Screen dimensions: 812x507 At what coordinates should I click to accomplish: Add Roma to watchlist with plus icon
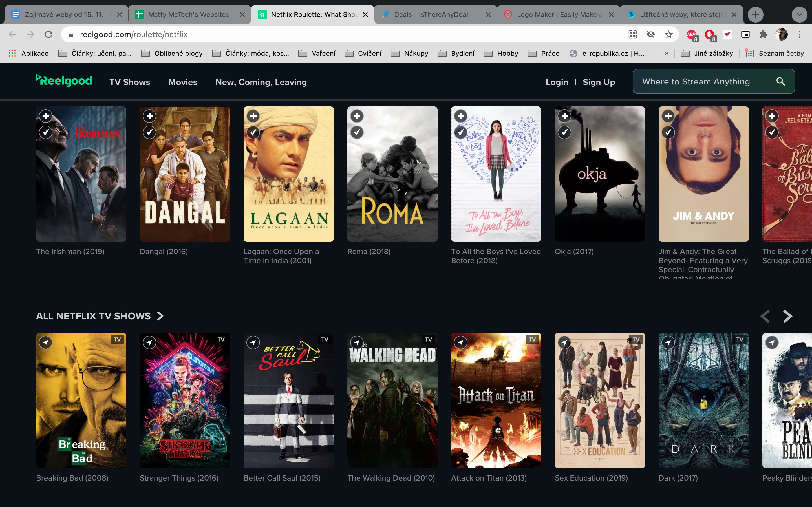(x=357, y=116)
